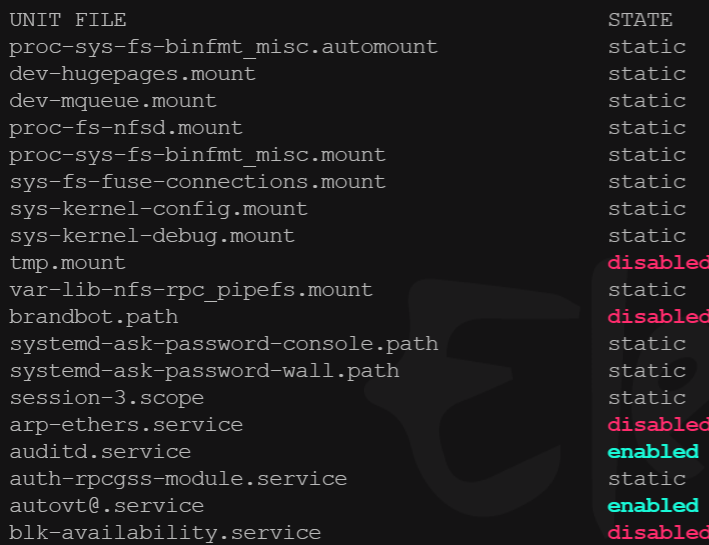This screenshot has height=545, width=709.
Task: Click the disabled state beside tmp.mount
Action: point(658,263)
